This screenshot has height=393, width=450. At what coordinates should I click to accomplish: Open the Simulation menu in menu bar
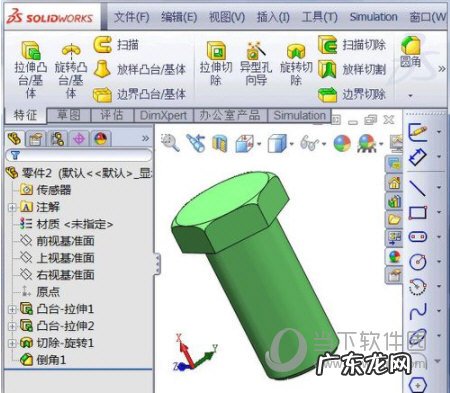373,17
